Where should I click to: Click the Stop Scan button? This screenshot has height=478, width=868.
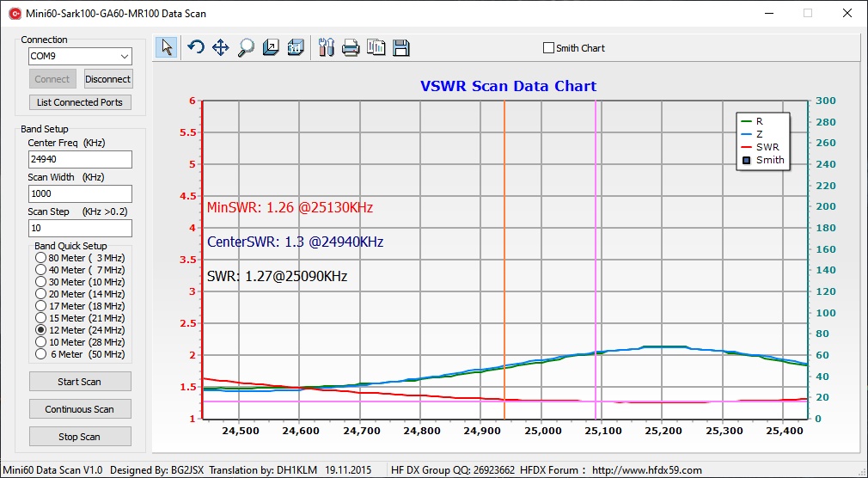click(x=80, y=437)
